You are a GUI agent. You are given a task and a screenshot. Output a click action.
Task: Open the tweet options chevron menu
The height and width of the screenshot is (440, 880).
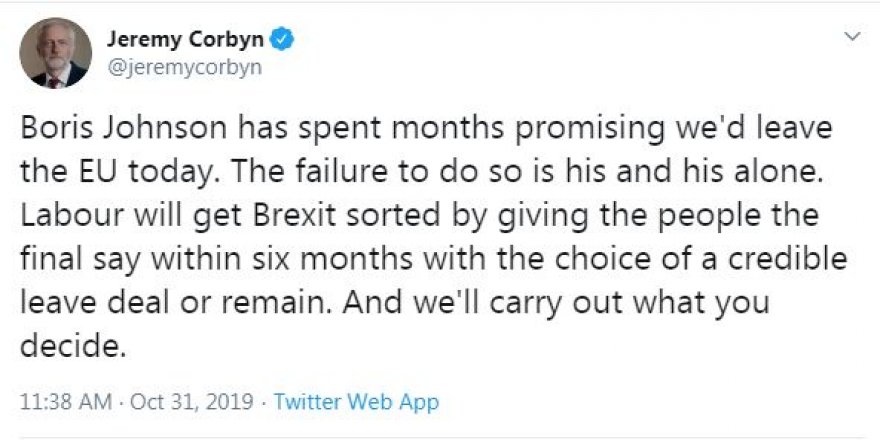[x=852, y=37]
